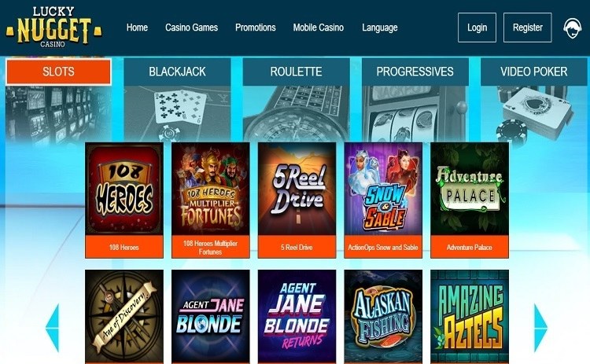
Task: Switch to the Blackjack category tab
Action: pos(177,72)
